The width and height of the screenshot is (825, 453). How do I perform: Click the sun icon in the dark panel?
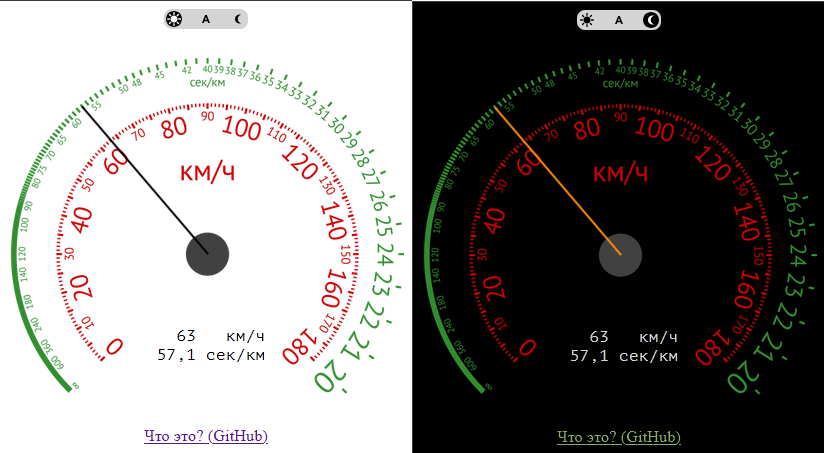pos(586,19)
